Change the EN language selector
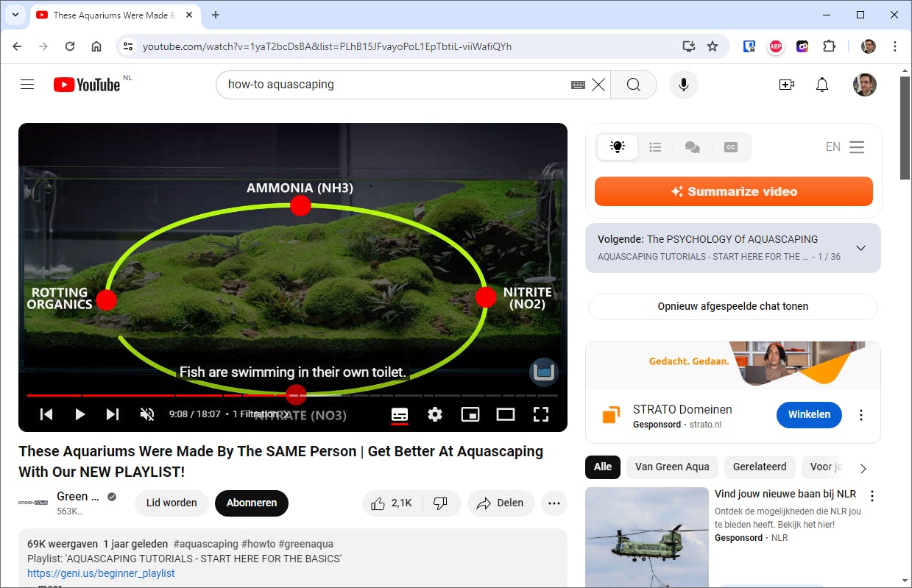Image resolution: width=912 pixels, height=588 pixels. tap(833, 147)
